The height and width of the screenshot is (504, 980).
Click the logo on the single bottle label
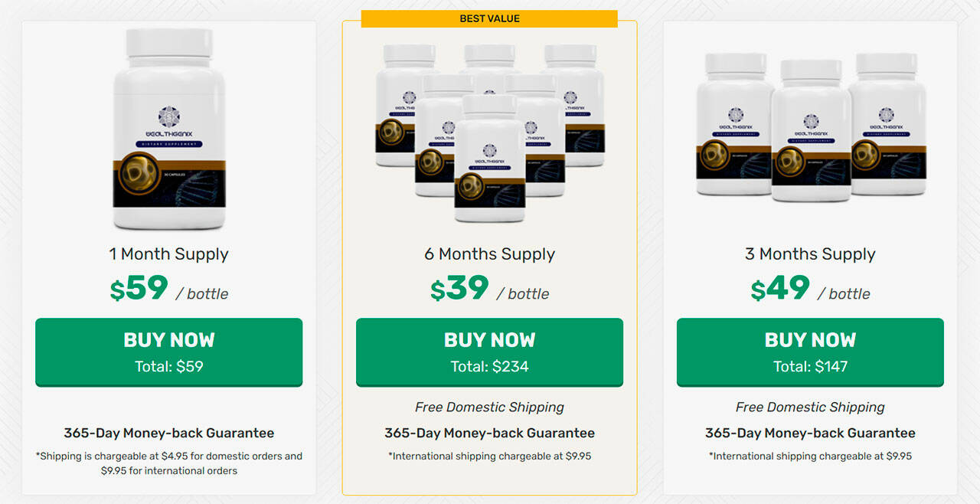pos(169,116)
